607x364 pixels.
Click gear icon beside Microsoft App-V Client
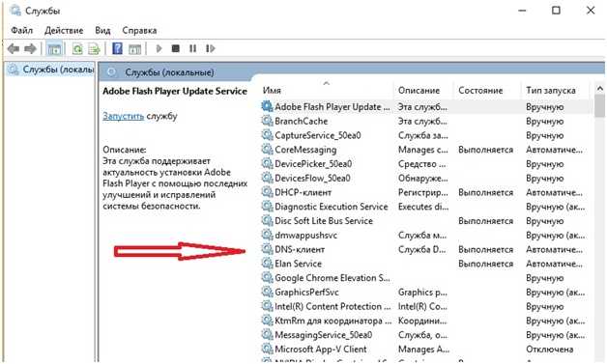point(267,349)
